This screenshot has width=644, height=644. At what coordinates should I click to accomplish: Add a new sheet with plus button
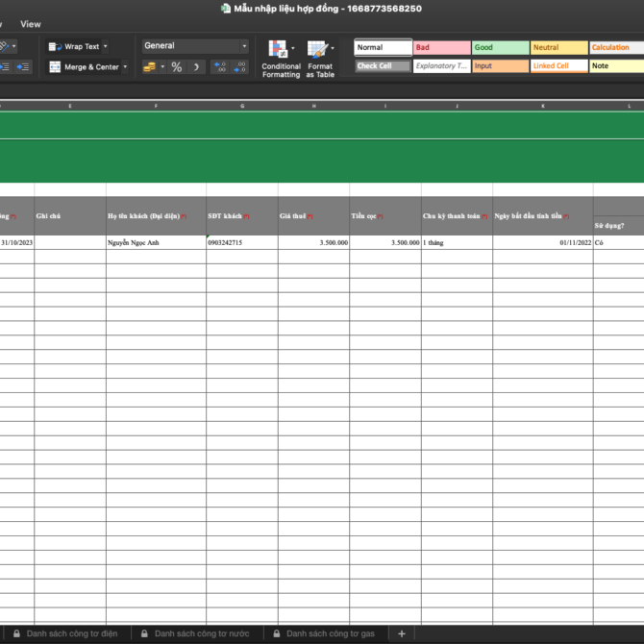click(x=402, y=633)
